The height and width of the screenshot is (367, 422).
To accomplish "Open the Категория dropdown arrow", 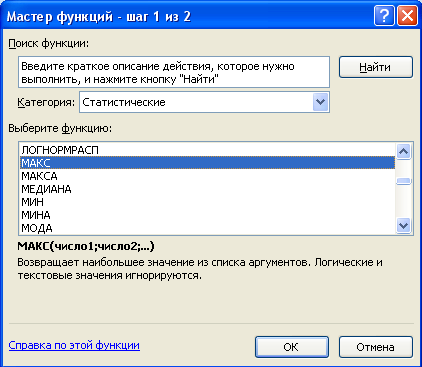I will pyautogui.click(x=321, y=102).
